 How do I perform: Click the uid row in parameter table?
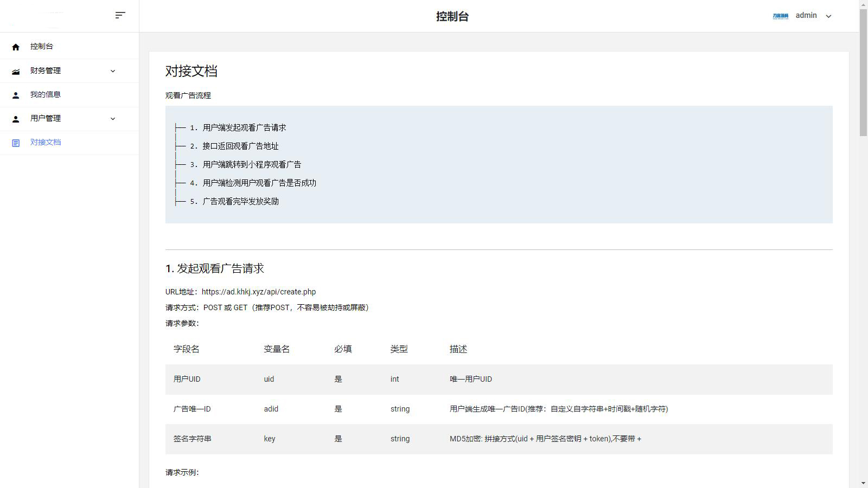point(499,379)
